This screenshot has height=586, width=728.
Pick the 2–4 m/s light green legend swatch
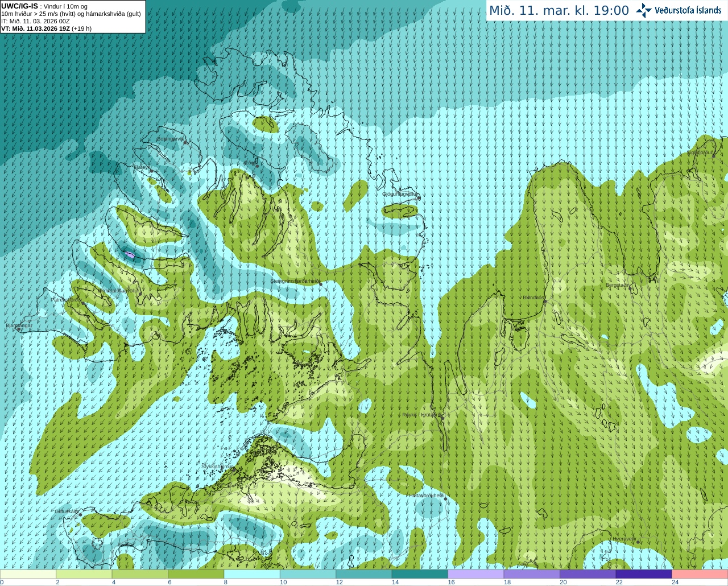tap(84, 574)
